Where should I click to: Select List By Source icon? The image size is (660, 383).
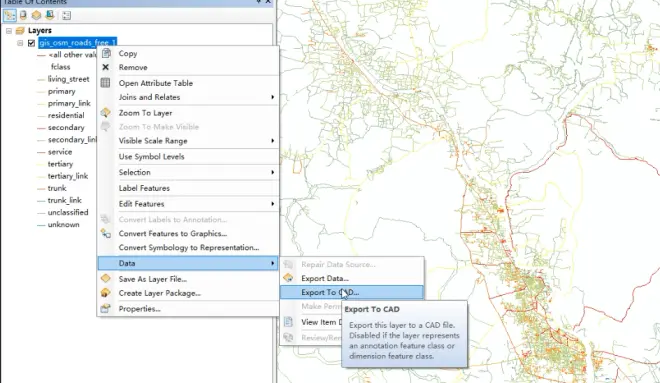[23, 16]
